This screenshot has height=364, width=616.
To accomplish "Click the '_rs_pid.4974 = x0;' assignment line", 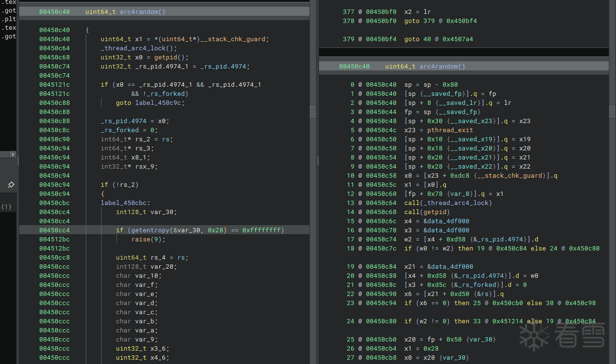I will click(135, 121).
